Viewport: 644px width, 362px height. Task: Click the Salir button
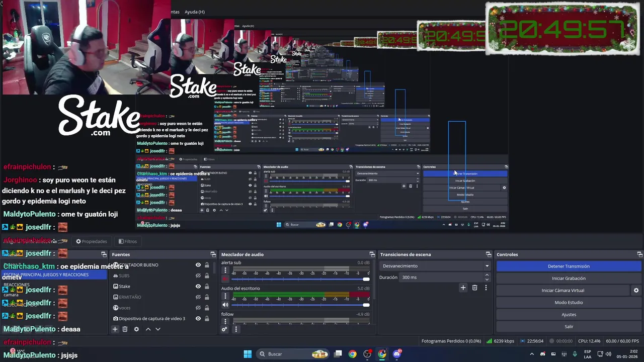pyautogui.click(x=569, y=327)
